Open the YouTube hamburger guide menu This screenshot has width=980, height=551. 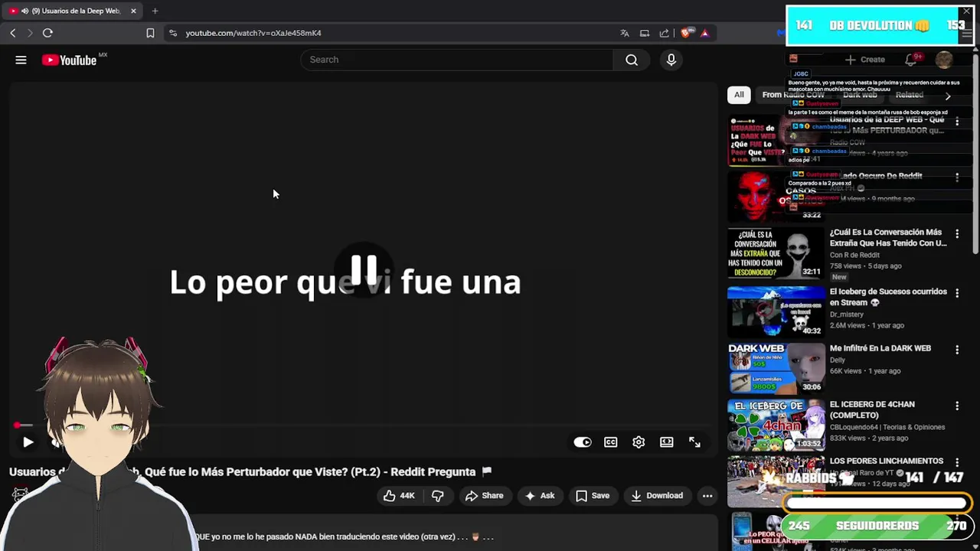21,60
